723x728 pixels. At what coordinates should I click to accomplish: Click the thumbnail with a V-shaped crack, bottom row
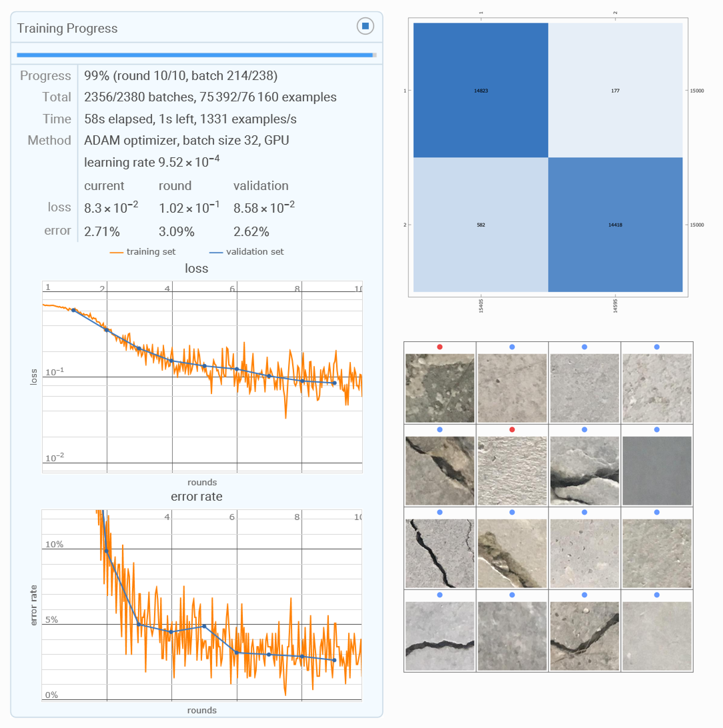(x=584, y=636)
